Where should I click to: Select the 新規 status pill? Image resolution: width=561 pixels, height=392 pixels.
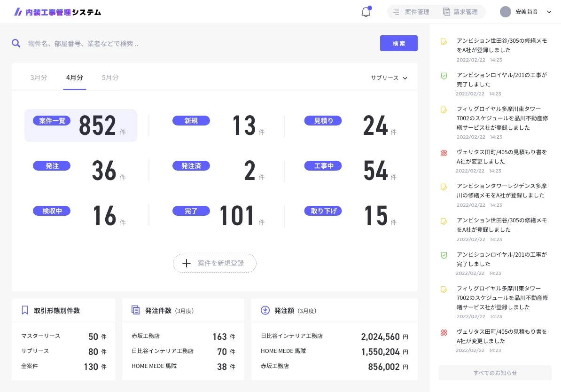point(191,121)
